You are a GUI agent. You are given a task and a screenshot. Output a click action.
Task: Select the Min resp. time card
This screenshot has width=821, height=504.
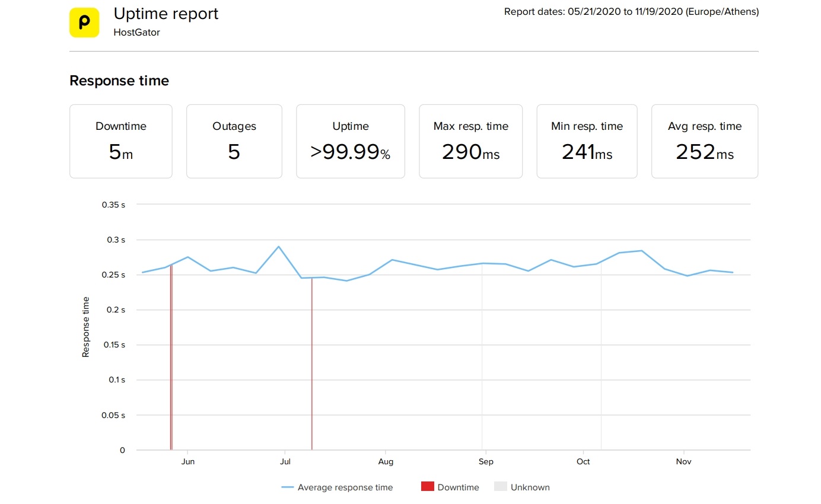[587, 141]
